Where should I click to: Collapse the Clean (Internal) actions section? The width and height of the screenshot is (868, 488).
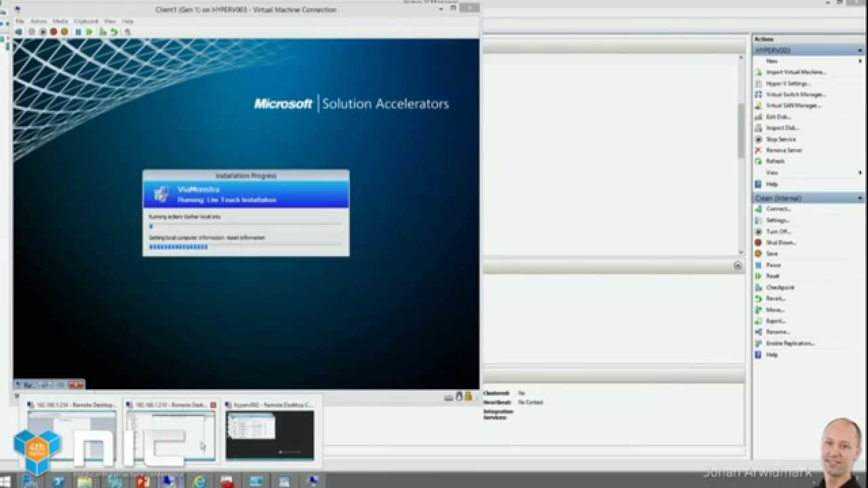point(861,198)
